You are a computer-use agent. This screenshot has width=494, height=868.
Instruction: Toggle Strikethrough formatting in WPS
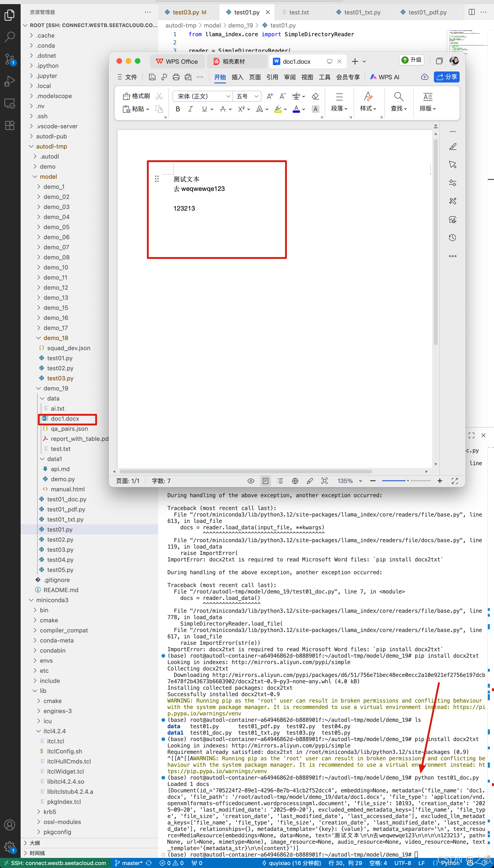point(223,109)
